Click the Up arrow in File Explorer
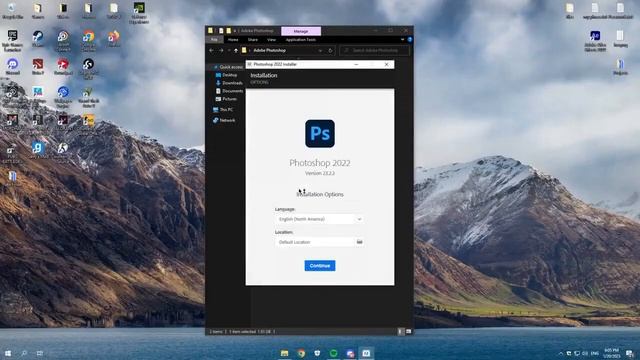The image size is (640, 360). 236,50
